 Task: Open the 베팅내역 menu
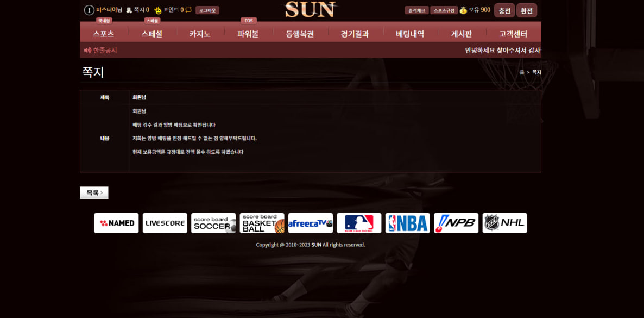(410, 34)
